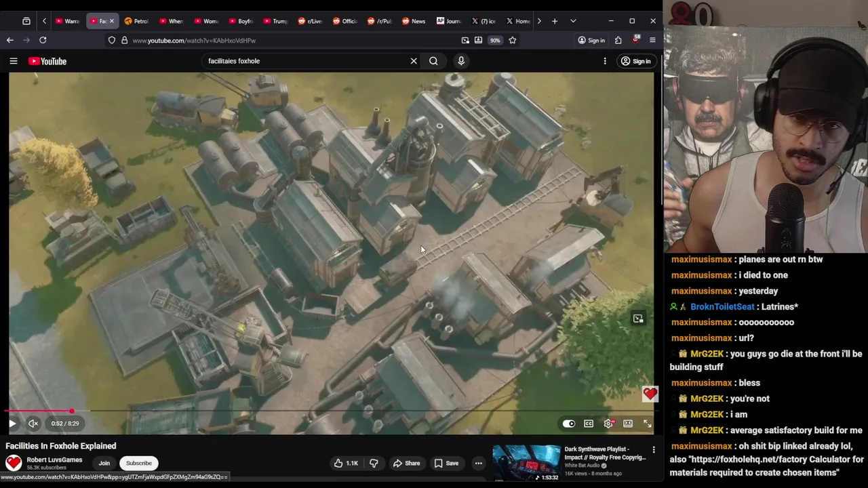
Task: Click the BroknToiletSeat username in chat
Action: tap(722, 306)
